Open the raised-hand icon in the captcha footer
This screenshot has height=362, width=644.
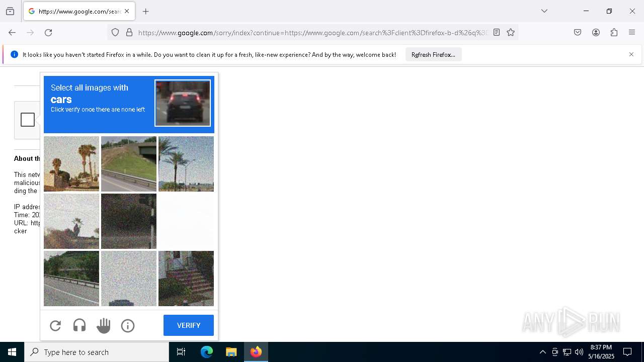click(104, 326)
